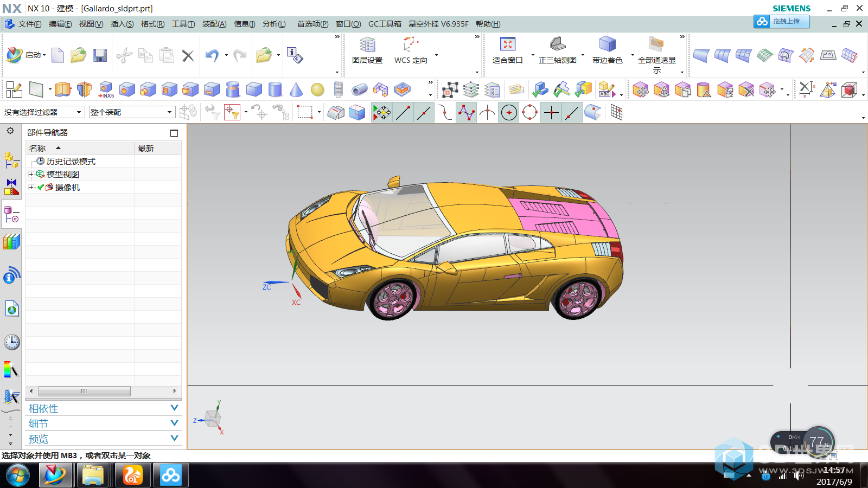Select the Revolve tool
The image size is (868, 488).
[x=84, y=89]
